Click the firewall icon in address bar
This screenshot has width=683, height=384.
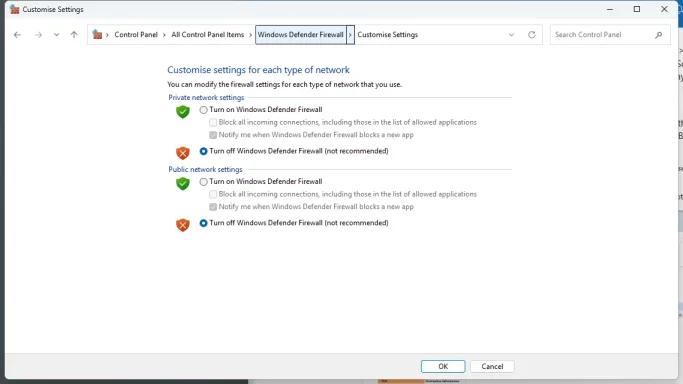click(97, 34)
